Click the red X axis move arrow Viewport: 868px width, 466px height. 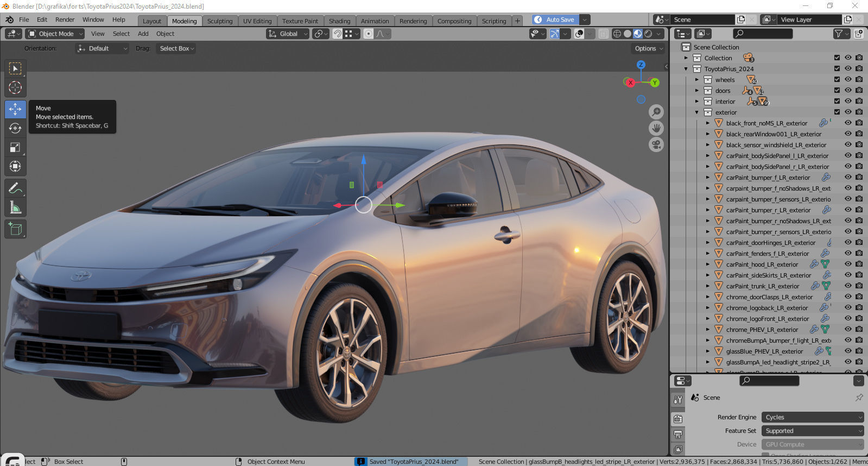[338, 205]
